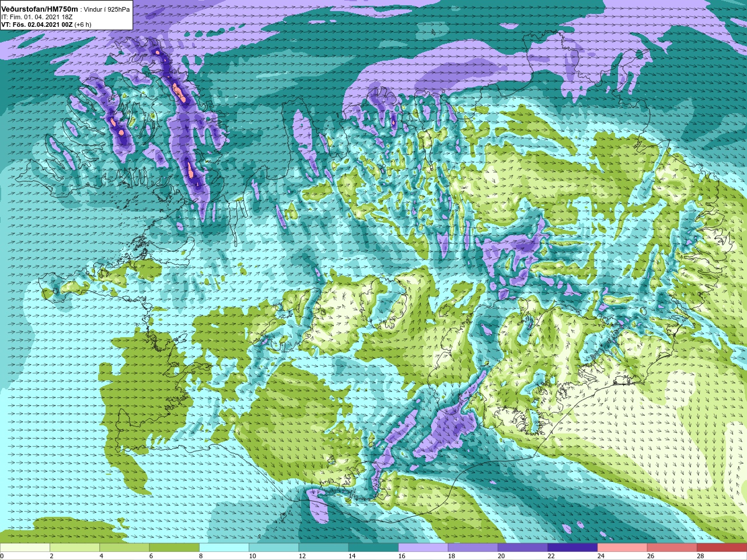Screen dimensions: 747x560
Task: Click the legend scale label '28'
Action: point(700,556)
